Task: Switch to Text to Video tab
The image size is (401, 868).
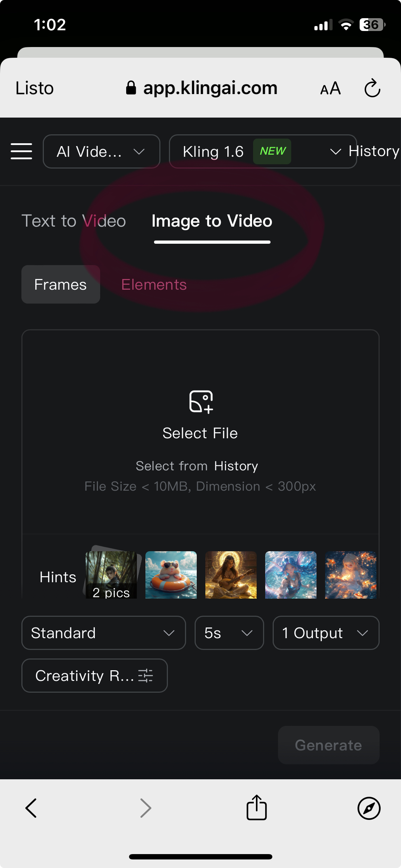Action: point(74,221)
